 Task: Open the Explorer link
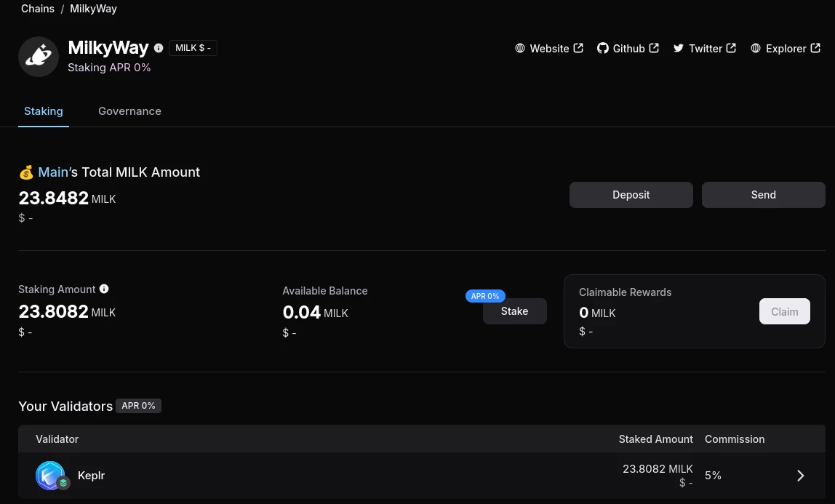coord(786,49)
